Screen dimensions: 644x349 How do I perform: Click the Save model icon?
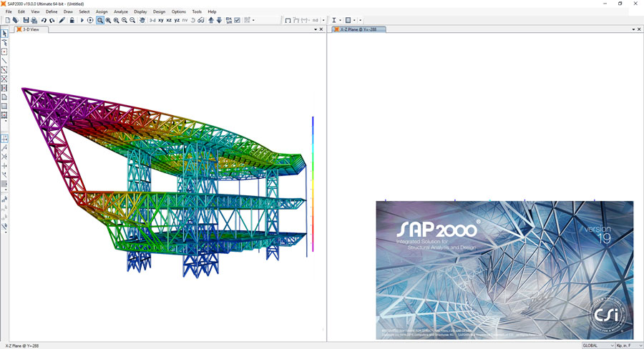coord(26,20)
